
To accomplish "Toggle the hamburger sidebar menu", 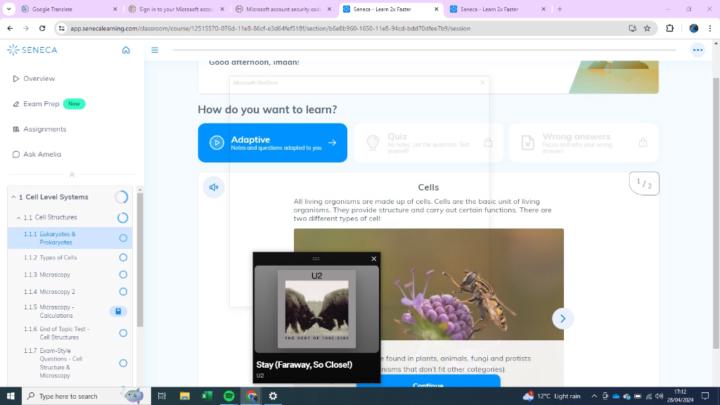I will 155,50.
